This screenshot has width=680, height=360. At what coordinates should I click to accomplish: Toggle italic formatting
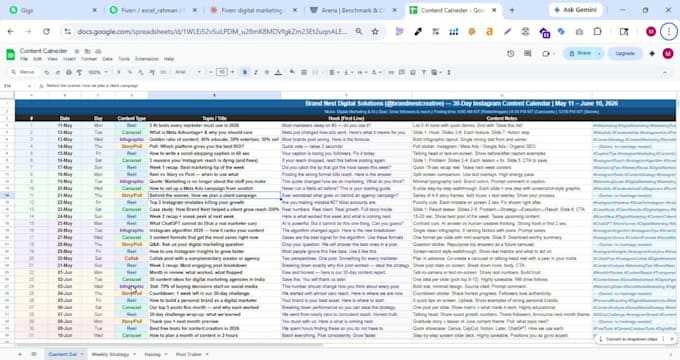tap(256, 72)
